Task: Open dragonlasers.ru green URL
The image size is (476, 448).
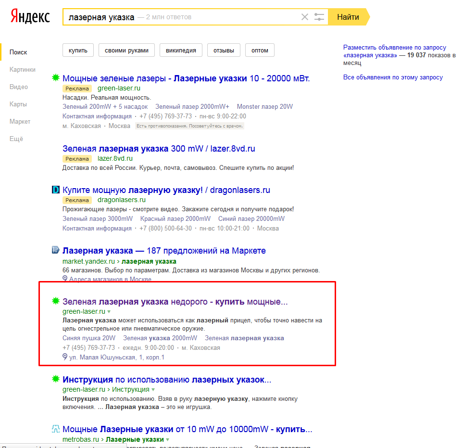Action: tap(122, 200)
